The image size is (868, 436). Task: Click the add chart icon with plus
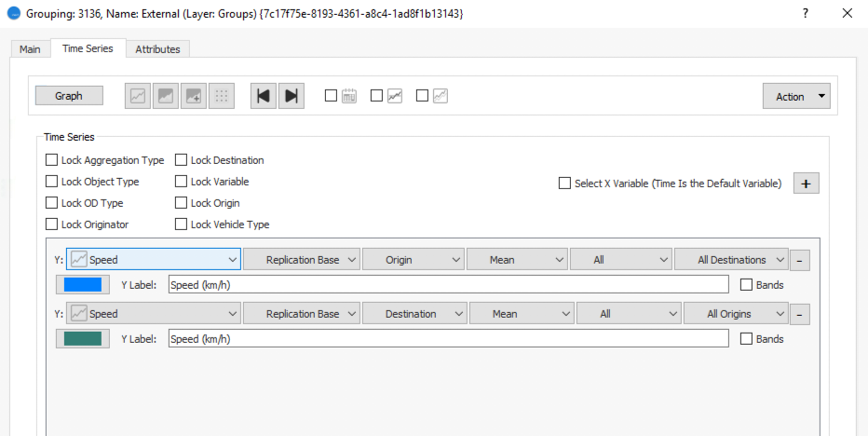(194, 96)
